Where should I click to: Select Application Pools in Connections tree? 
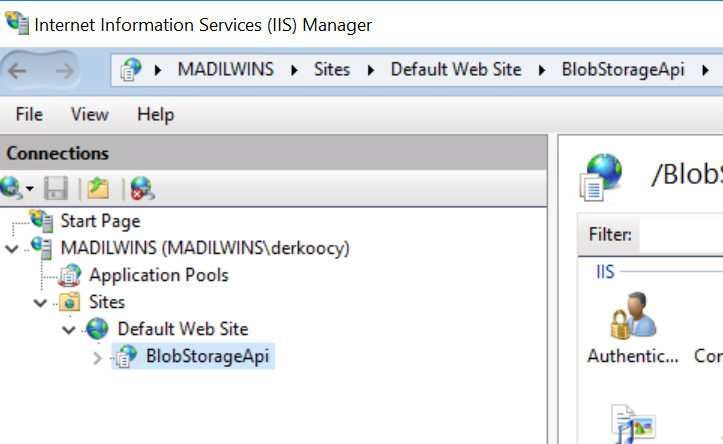coord(158,275)
